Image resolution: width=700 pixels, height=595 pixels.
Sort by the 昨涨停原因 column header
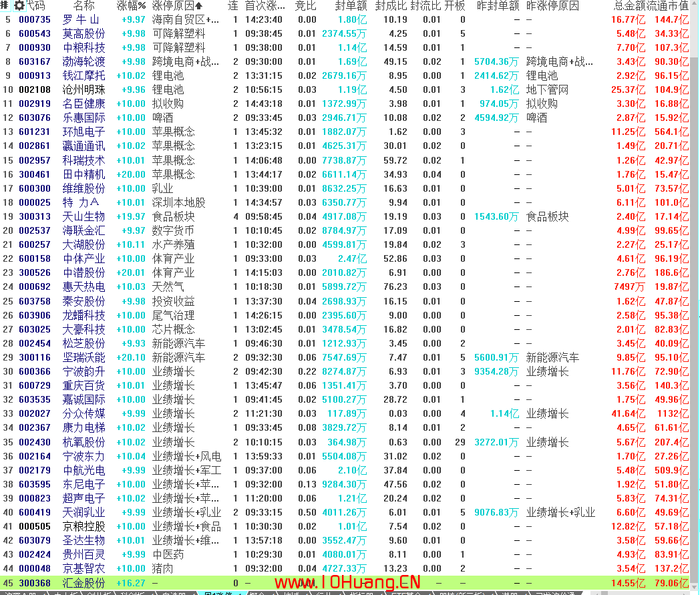(552, 6)
